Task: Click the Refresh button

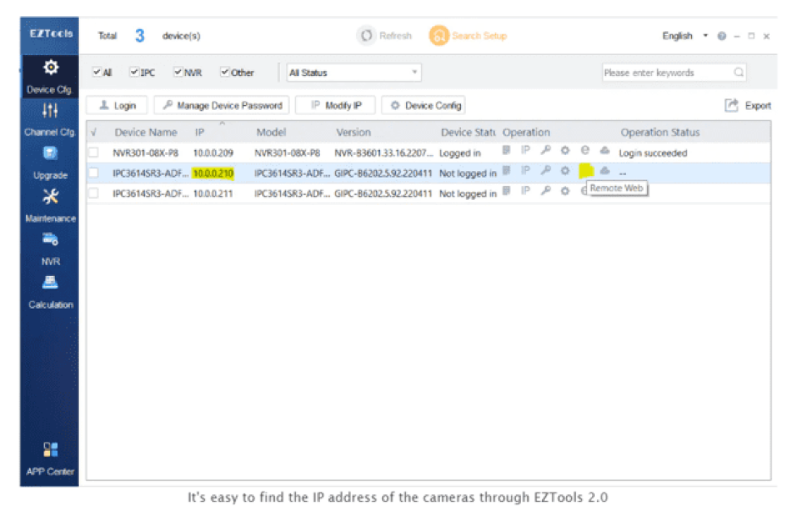Action: pos(385,36)
